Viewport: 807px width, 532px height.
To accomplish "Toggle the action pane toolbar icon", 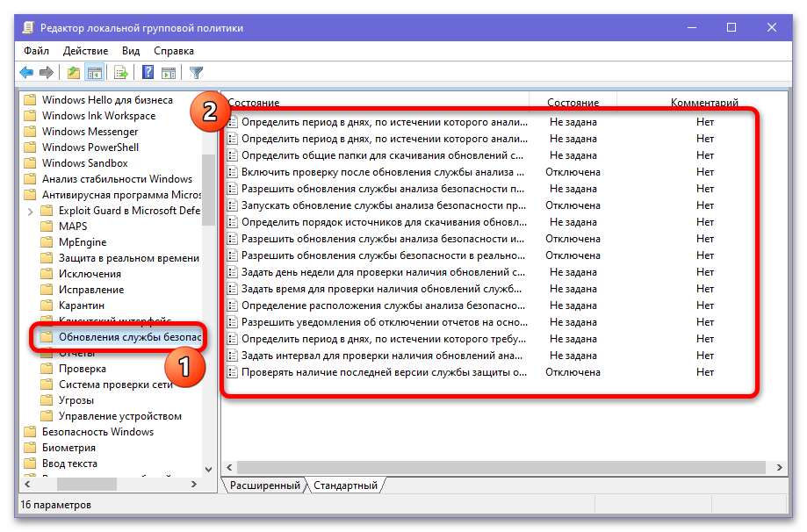I will tap(169, 73).
